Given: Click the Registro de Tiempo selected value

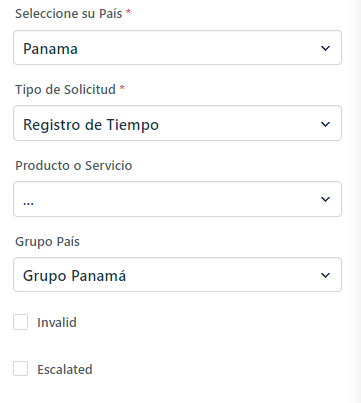Looking at the screenshot, I should tap(91, 125).
